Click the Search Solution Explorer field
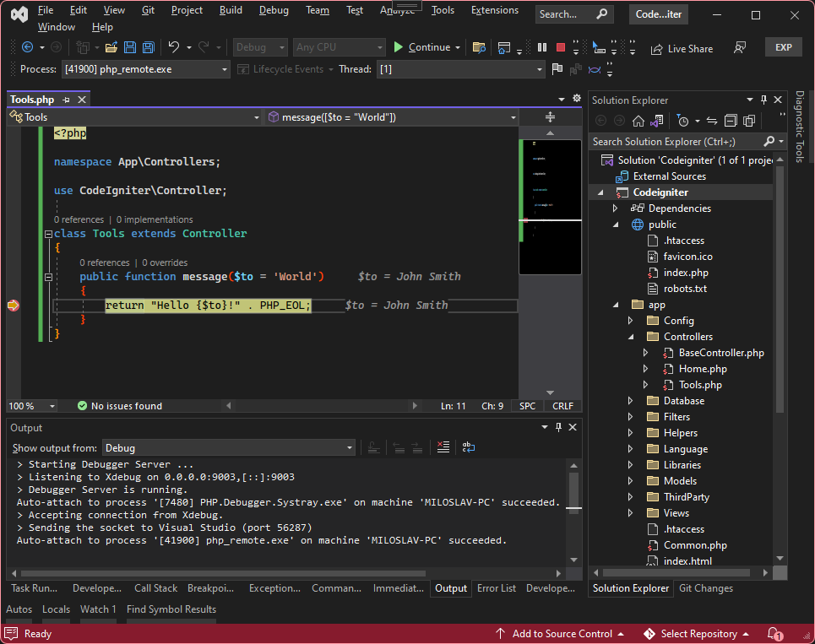Viewport: 815px width, 644px height. [676, 142]
